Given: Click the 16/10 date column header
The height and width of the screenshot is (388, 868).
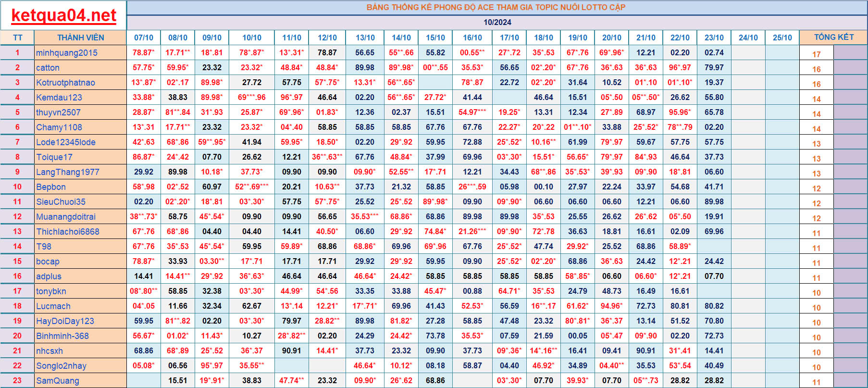Looking at the screenshot, I should (x=472, y=38).
